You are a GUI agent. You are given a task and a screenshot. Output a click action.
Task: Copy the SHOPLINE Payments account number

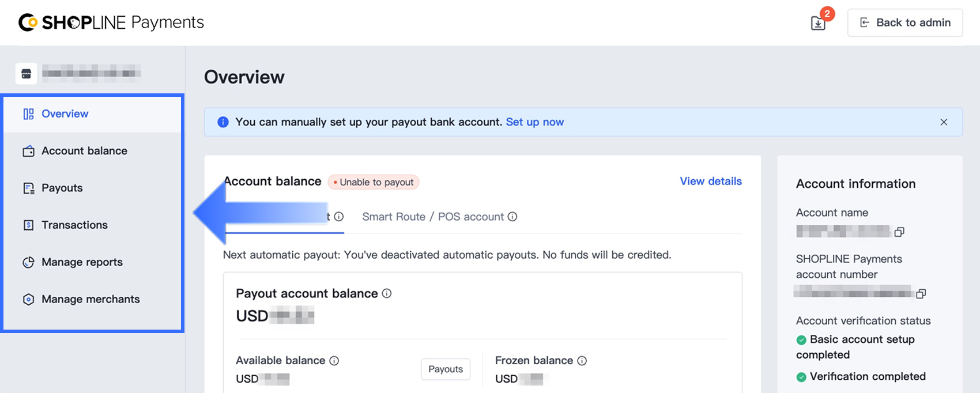[921, 294]
